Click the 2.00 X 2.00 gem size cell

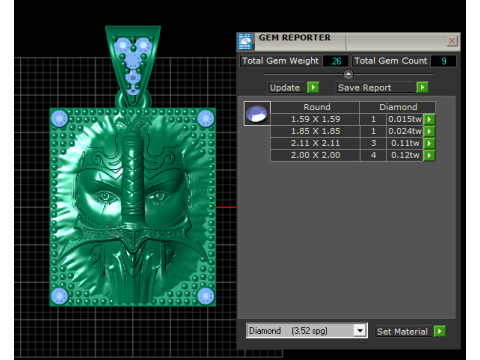point(315,155)
